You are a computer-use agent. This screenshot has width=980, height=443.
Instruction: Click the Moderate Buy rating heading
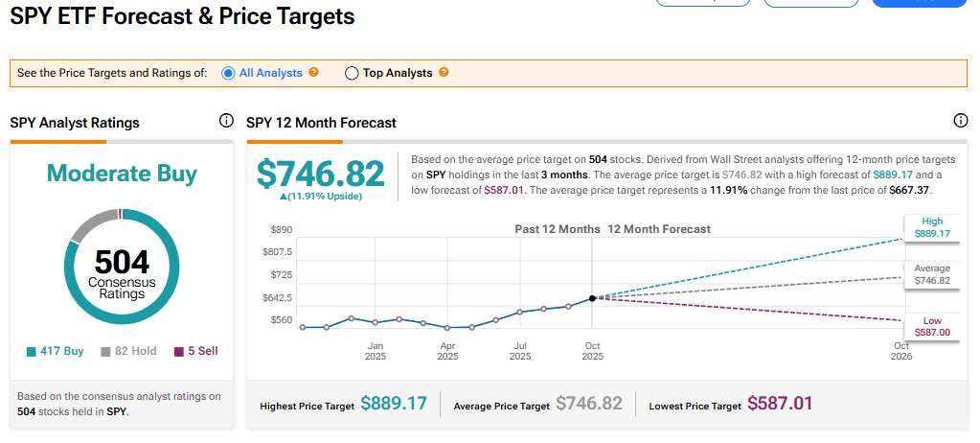click(x=122, y=174)
